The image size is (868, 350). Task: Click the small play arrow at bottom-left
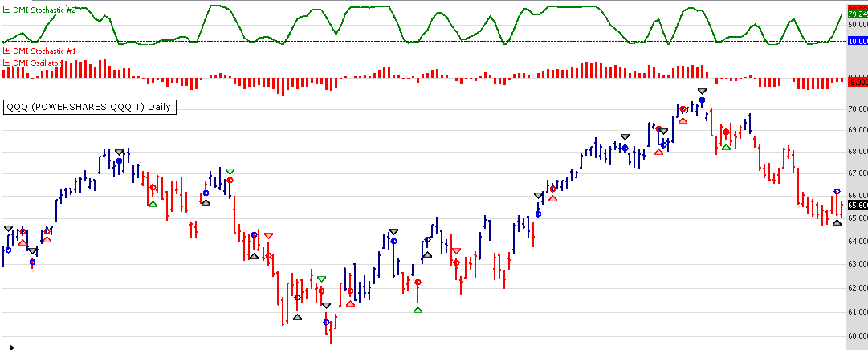click(x=11, y=346)
